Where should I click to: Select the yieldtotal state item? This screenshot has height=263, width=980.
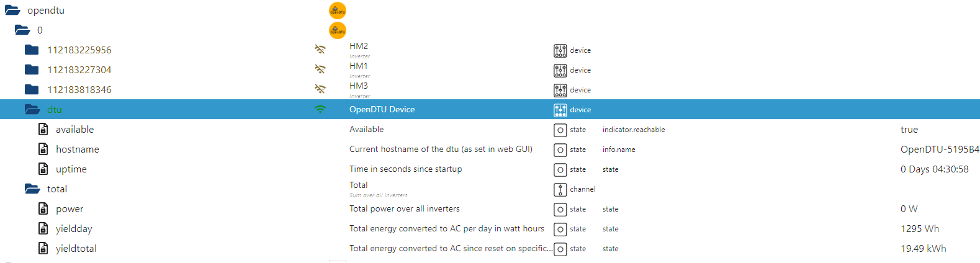point(76,249)
